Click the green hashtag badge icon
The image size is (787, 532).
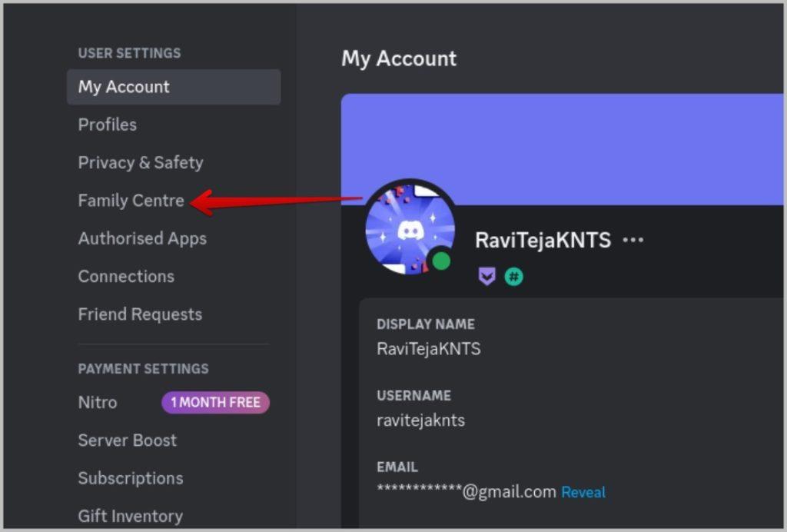[x=513, y=277]
